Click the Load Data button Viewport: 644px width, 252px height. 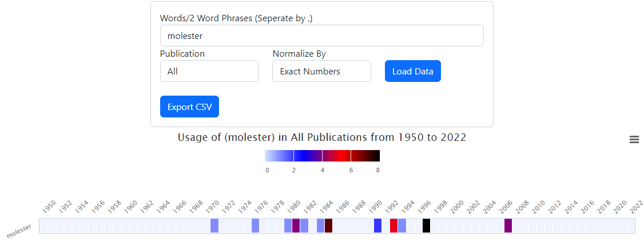click(x=413, y=71)
